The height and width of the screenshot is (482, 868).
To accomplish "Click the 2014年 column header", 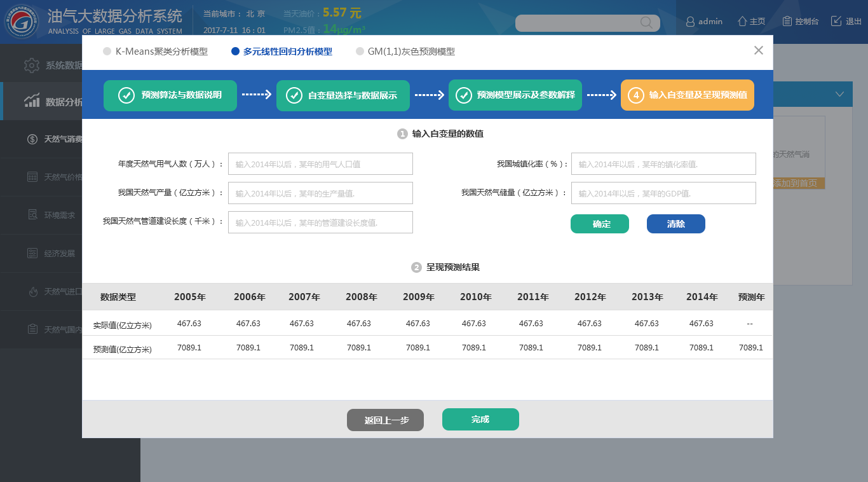I will pyautogui.click(x=702, y=297).
